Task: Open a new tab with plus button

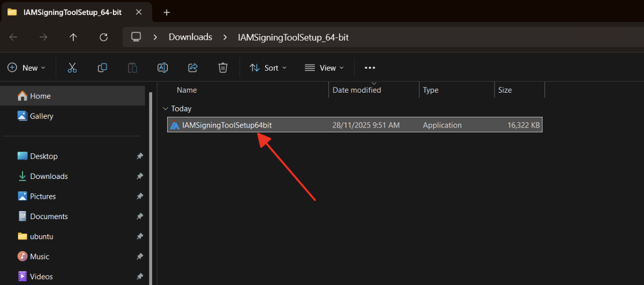Action: coord(167,12)
